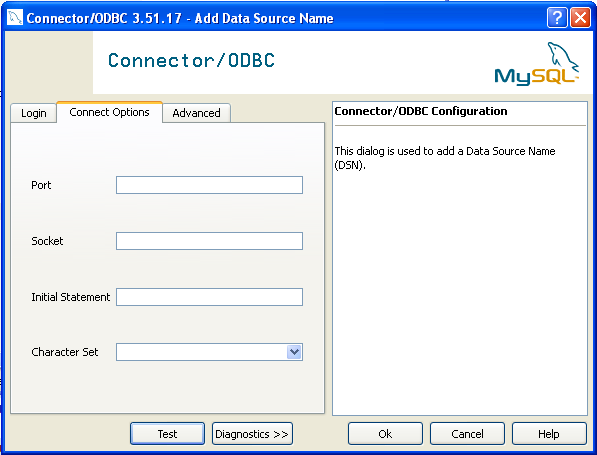Click the Character Set combo box field

209,352
